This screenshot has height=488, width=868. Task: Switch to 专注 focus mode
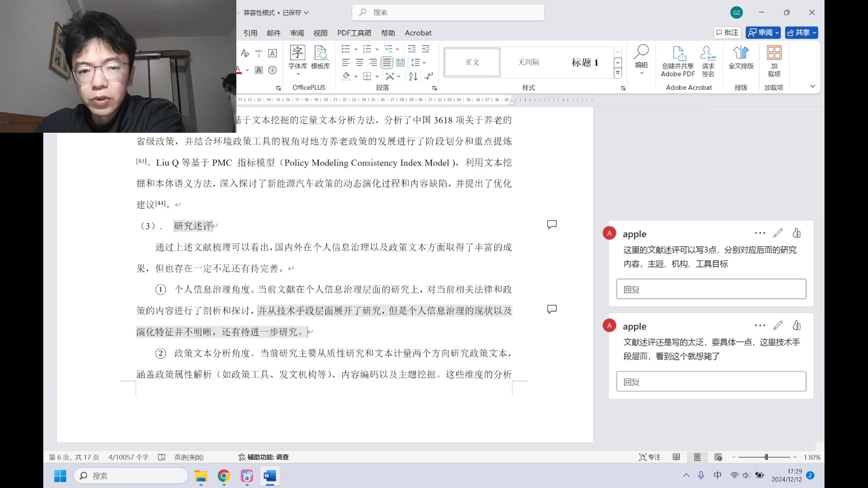click(650, 457)
